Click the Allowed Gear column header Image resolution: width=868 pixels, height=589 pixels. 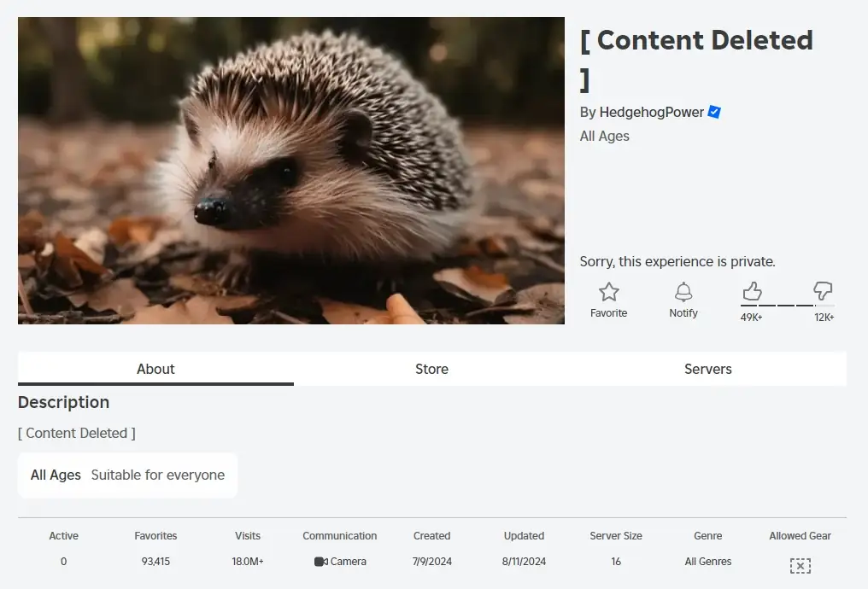click(x=800, y=536)
